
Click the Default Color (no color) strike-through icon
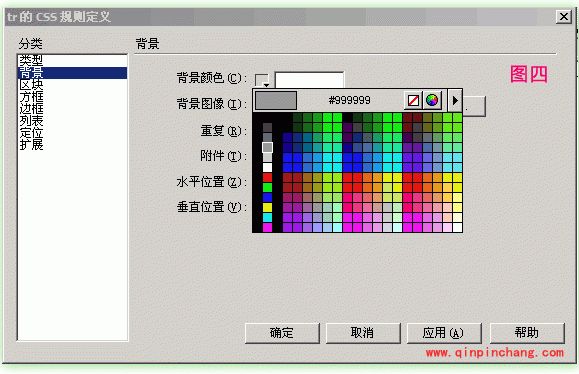[x=413, y=100]
